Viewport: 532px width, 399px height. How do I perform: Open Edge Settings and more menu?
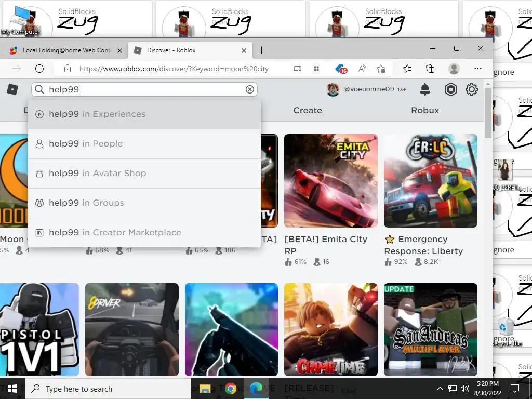click(478, 69)
